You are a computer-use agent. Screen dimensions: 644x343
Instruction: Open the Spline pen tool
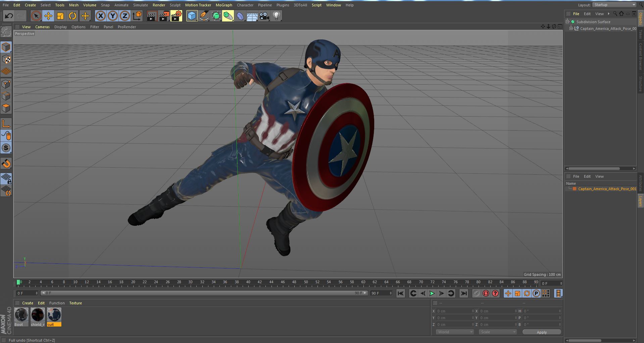pyautogui.click(x=204, y=16)
